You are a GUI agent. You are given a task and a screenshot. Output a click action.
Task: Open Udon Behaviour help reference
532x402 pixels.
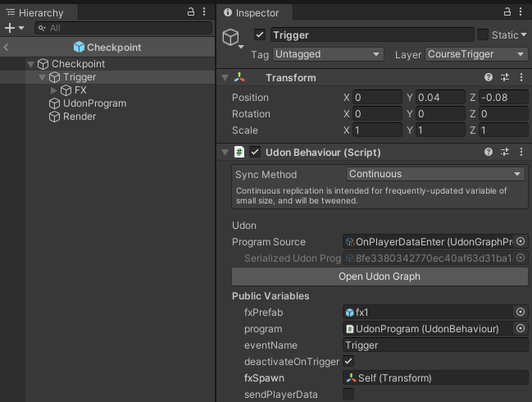pyautogui.click(x=489, y=152)
